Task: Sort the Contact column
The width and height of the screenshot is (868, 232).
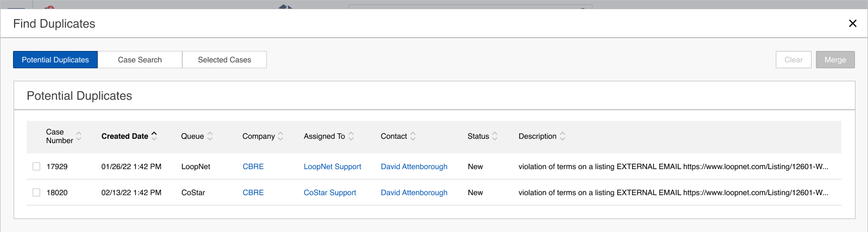Action: pyautogui.click(x=413, y=136)
